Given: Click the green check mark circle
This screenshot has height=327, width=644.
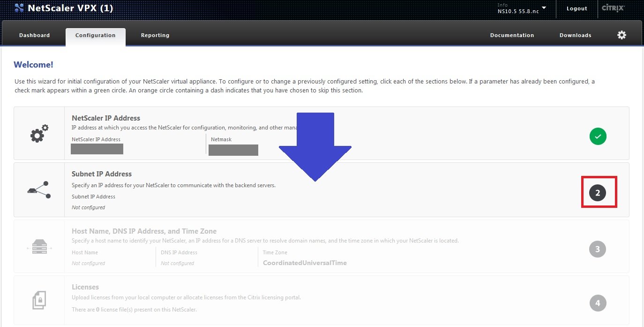Looking at the screenshot, I should (x=598, y=137).
